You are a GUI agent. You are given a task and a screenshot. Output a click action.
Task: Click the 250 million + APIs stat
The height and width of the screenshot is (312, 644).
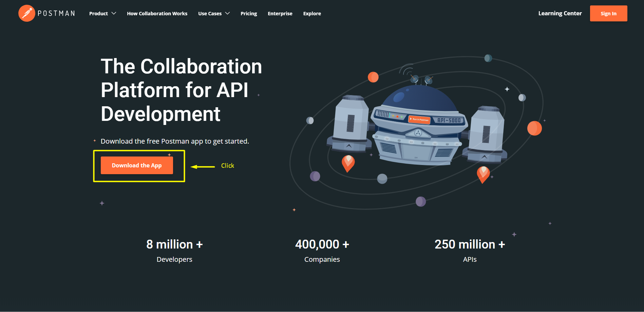470,251
